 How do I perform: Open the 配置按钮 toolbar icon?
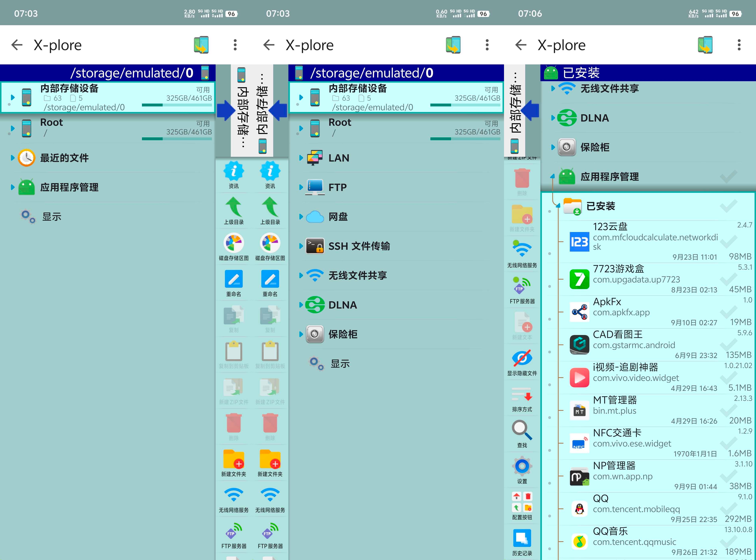tap(522, 502)
